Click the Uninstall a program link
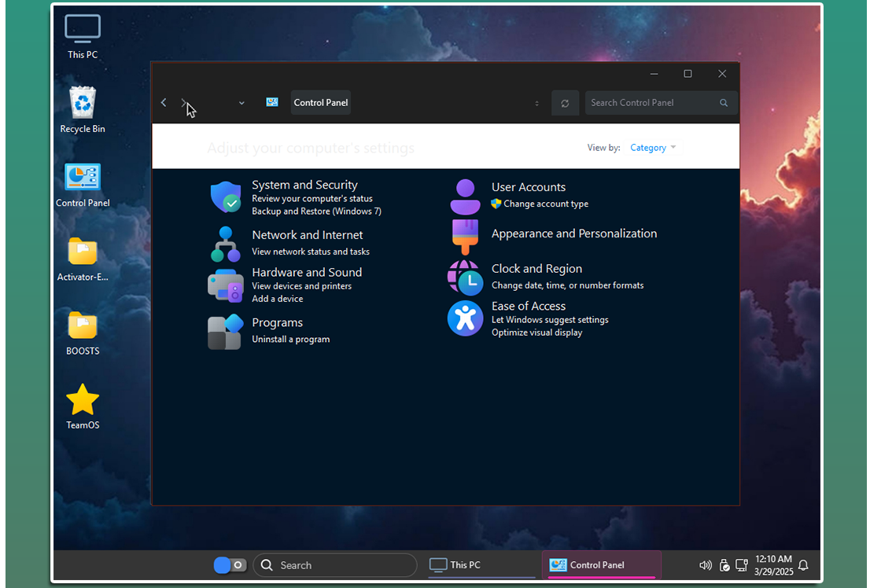Viewport: 870px width, 588px height. [x=290, y=340]
